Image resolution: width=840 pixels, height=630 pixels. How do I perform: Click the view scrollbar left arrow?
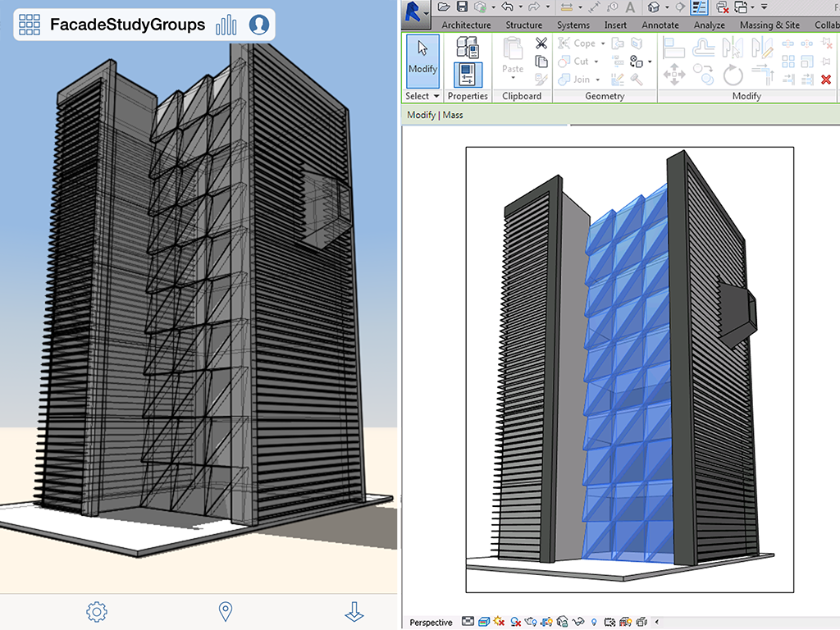click(x=657, y=622)
